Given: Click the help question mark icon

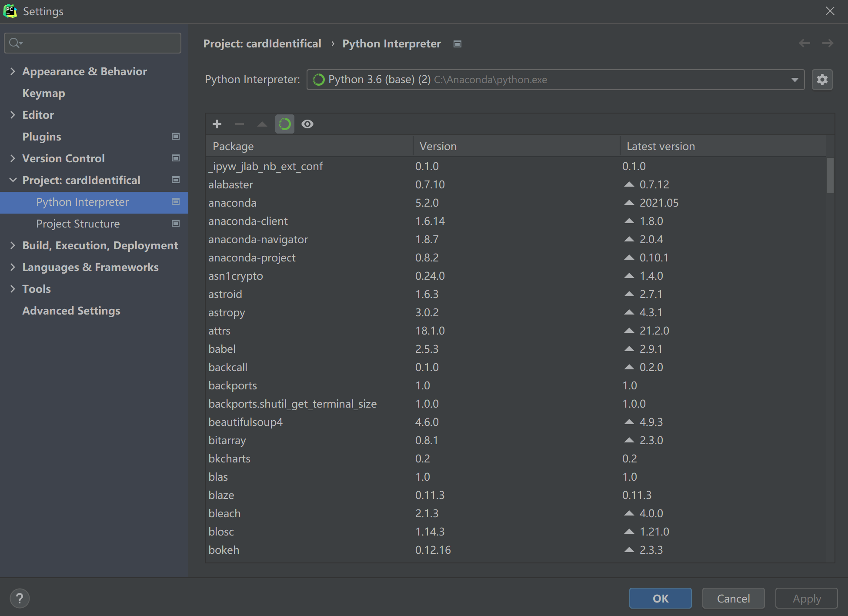Looking at the screenshot, I should point(20,598).
